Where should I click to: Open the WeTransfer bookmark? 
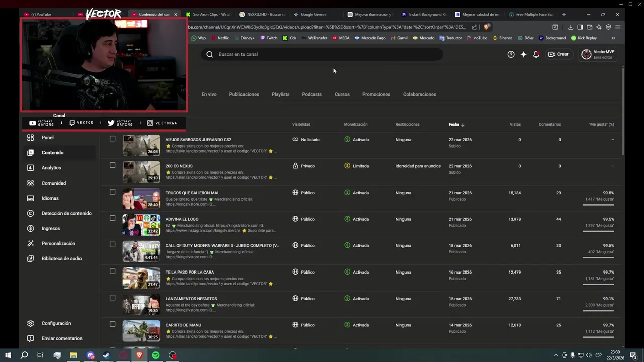(314, 38)
